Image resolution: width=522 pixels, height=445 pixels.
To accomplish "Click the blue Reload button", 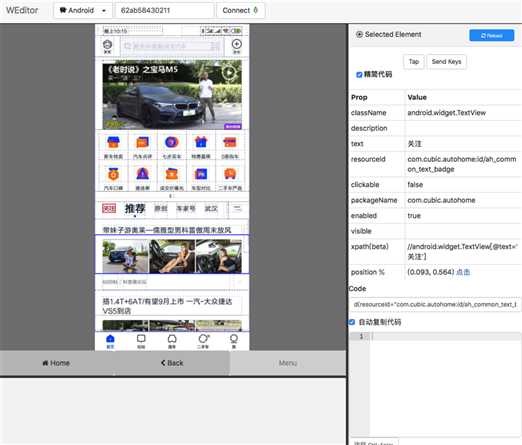I will point(492,35).
